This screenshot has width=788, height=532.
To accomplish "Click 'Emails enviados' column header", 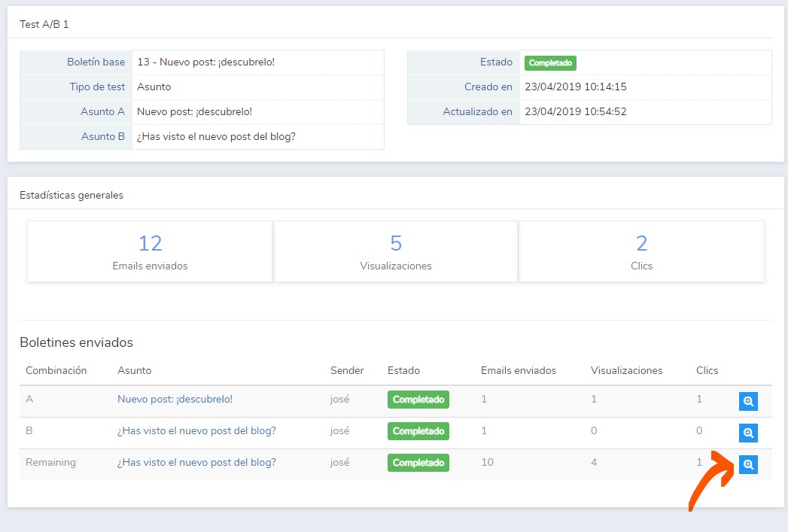I will tap(518, 370).
